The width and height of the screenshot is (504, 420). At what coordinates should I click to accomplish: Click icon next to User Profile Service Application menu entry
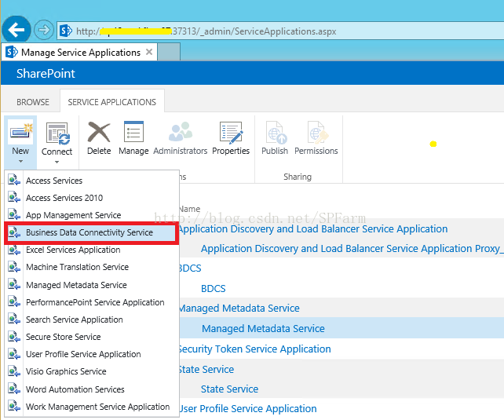[x=14, y=354]
